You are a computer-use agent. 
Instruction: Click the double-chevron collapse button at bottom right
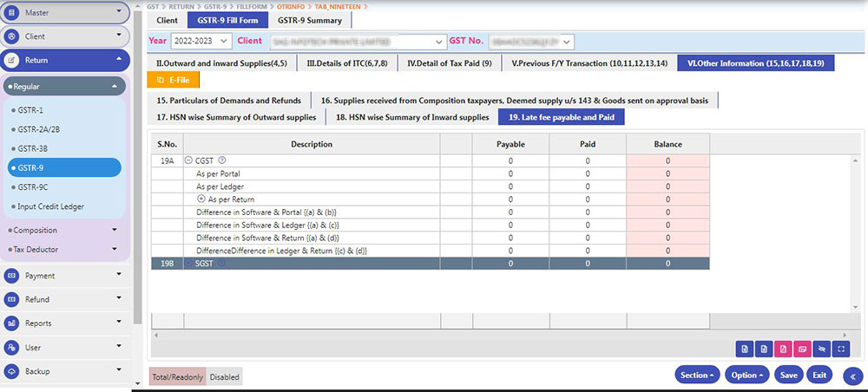852,376
